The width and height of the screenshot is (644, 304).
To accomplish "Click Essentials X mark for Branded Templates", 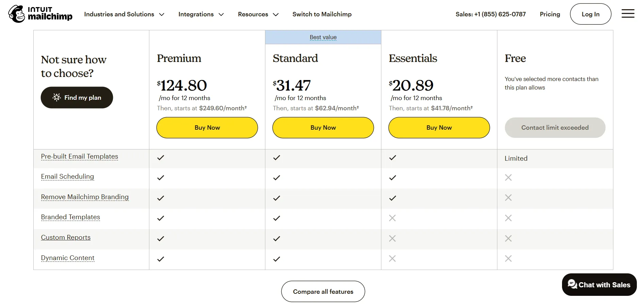I will pyautogui.click(x=392, y=218).
